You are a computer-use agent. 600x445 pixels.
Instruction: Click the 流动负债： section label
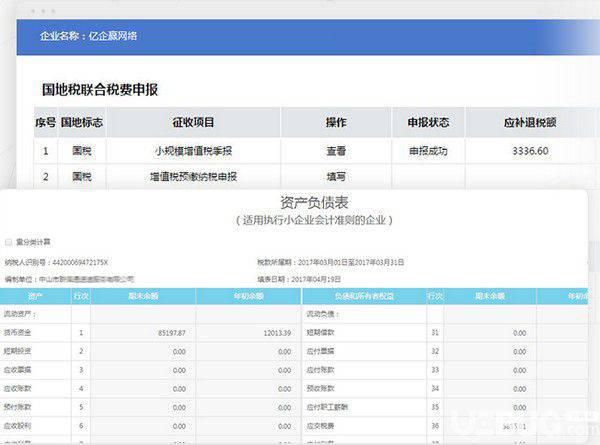[x=323, y=314]
